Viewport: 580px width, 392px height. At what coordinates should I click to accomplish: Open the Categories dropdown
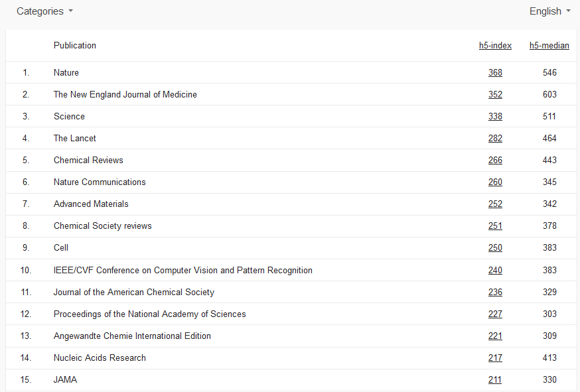click(44, 11)
